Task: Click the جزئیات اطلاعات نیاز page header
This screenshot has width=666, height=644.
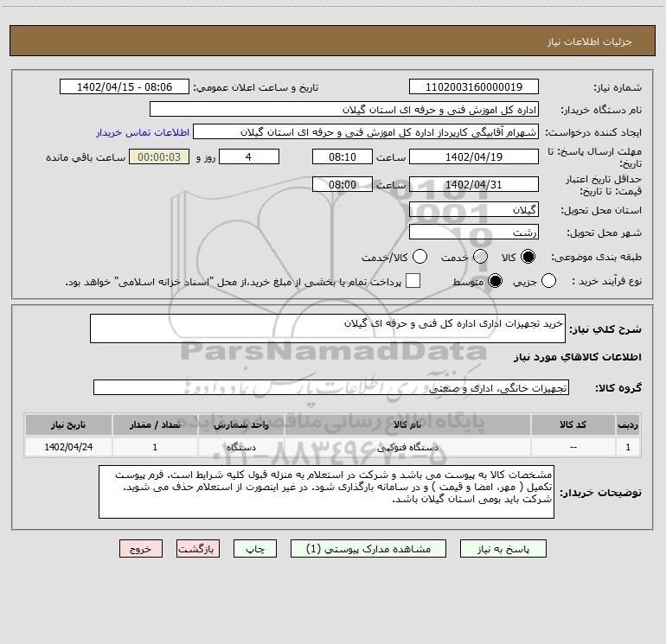Action: [x=590, y=41]
